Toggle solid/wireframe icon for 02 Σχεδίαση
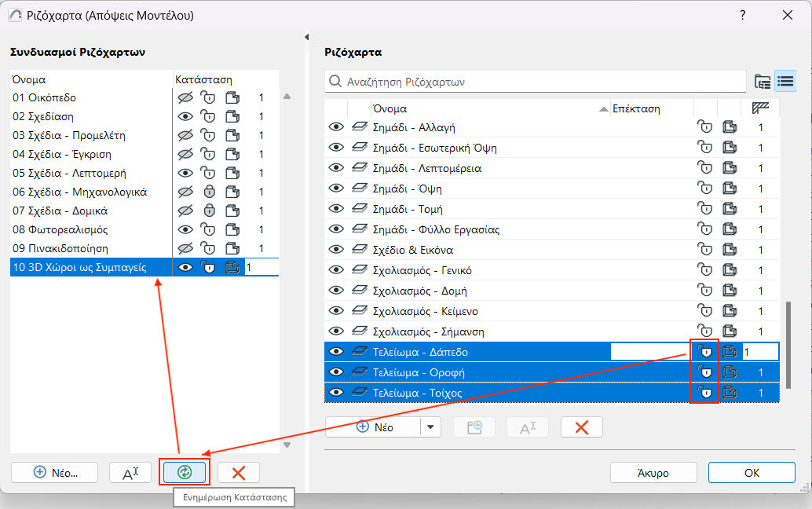 click(x=232, y=116)
